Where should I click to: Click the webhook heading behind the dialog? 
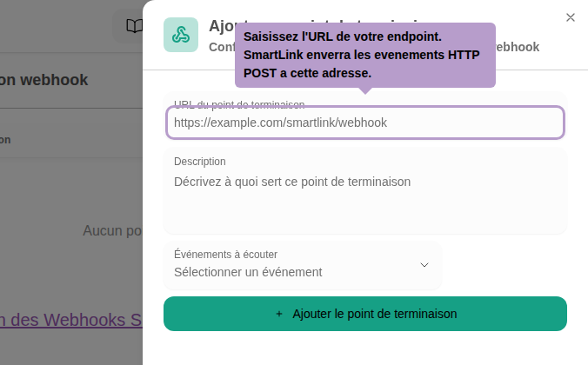coord(43,80)
